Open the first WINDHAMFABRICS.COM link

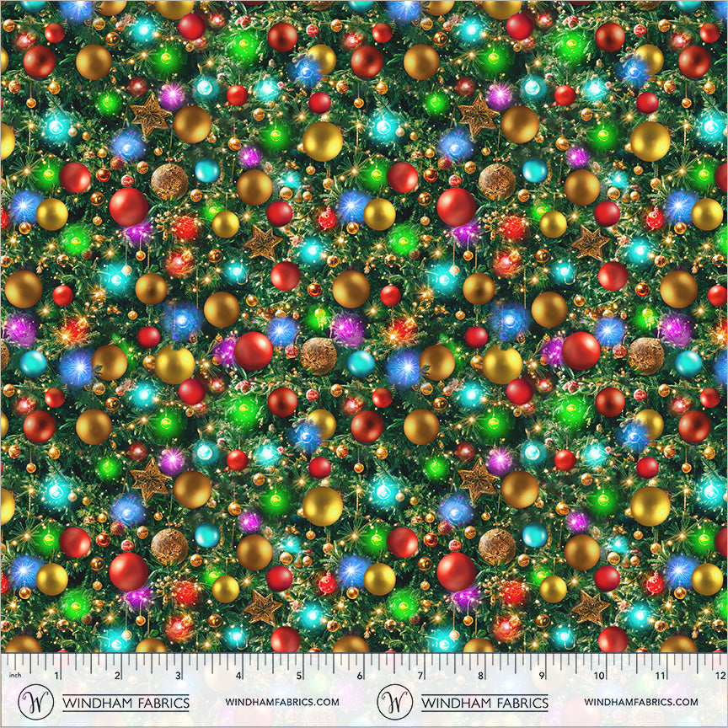click(x=281, y=702)
